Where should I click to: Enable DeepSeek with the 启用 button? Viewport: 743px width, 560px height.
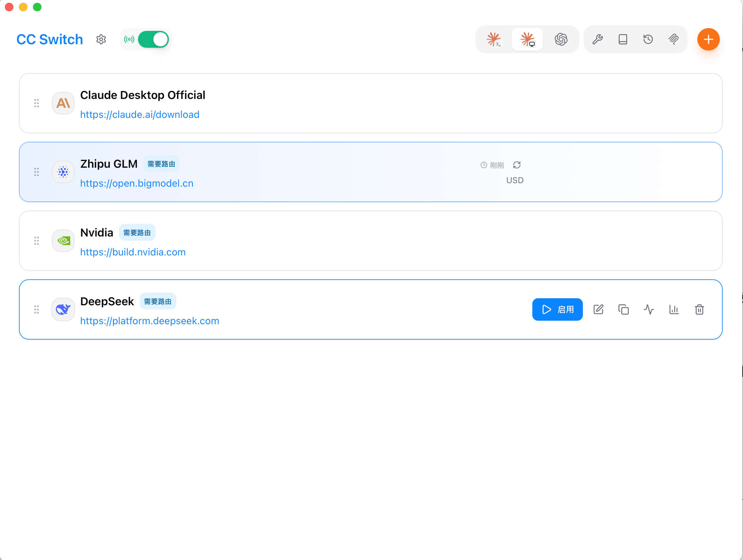tap(558, 309)
